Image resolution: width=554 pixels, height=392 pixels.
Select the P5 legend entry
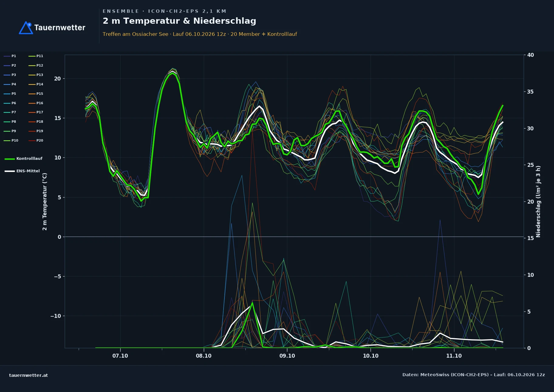click(x=10, y=94)
